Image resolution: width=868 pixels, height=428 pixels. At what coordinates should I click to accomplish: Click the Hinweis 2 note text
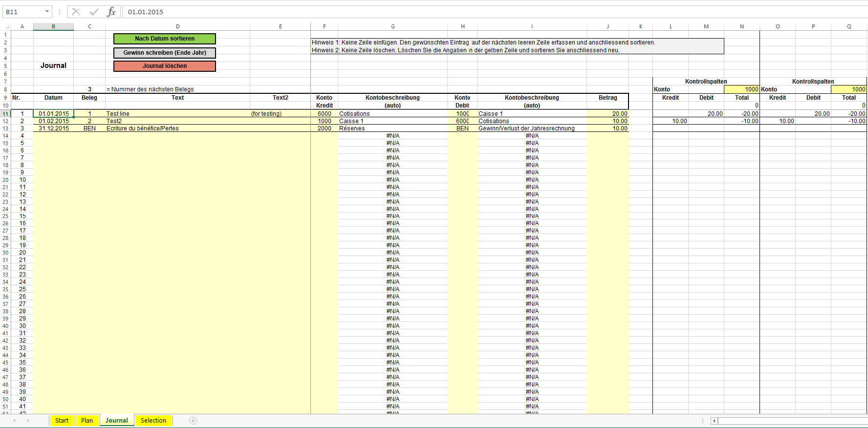pyautogui.click(x=465, y=50)
